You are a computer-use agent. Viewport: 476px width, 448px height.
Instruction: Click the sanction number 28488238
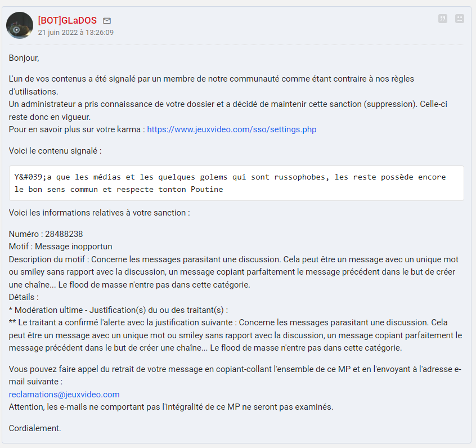pos(64,234)
